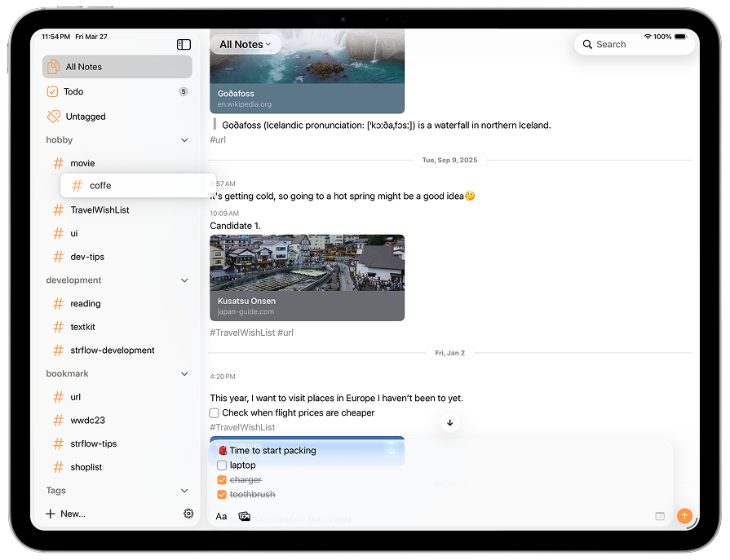Select the Untagged filter in sidebar
The height and width of the screenshot is (560, 730).
[x=117, y=117]
